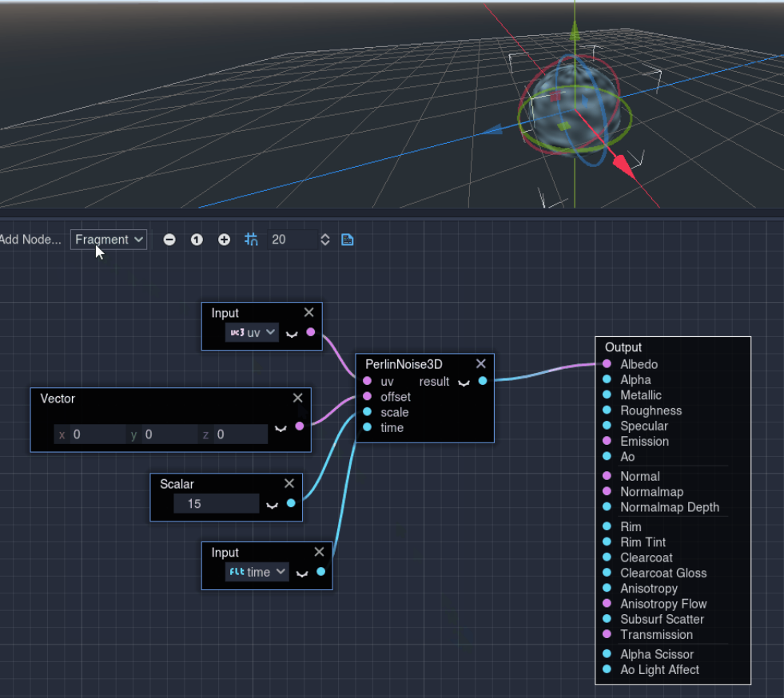Open the shader code preview icon
Screen dimensions: 784x698
click(x=348, y=240)
